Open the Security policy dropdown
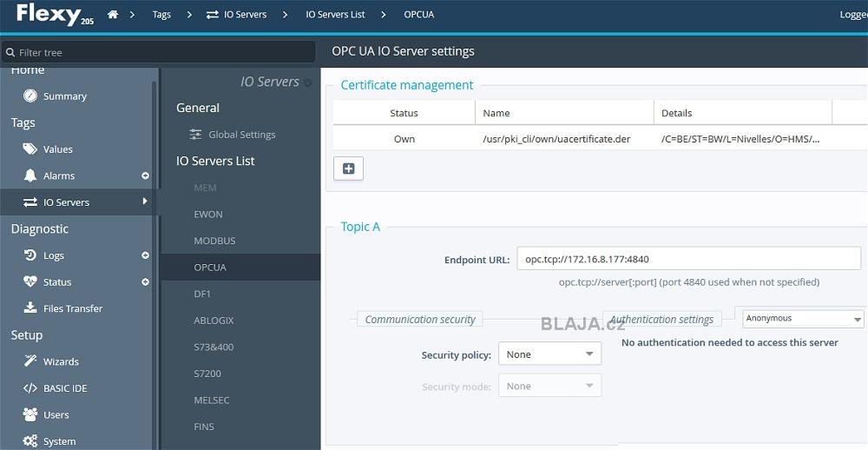The image size is (868, 450). 549,354
